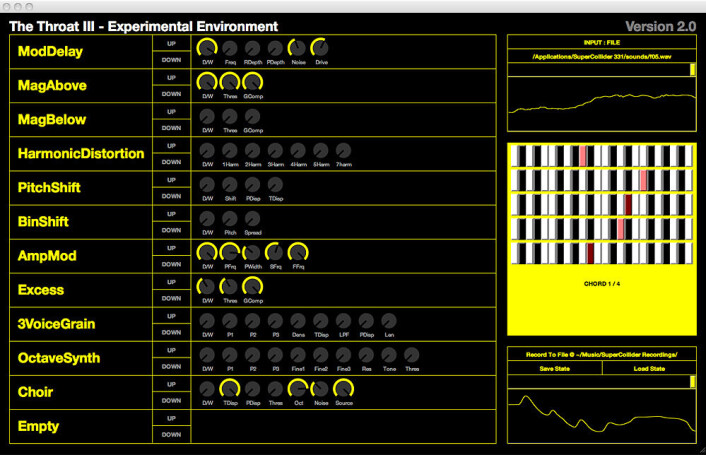This screenshot has height=455, width=706.
Task: Click the Load State button
Action: [649, 369]
